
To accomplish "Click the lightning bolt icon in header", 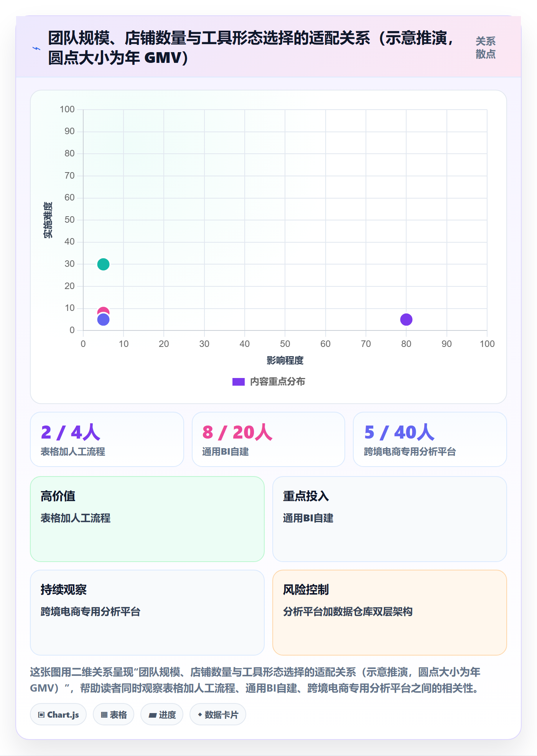I will click(36, 48).
